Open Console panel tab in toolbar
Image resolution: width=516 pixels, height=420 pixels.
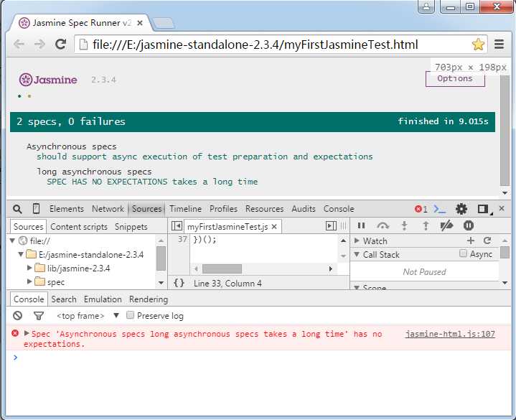tap(339, 209)
